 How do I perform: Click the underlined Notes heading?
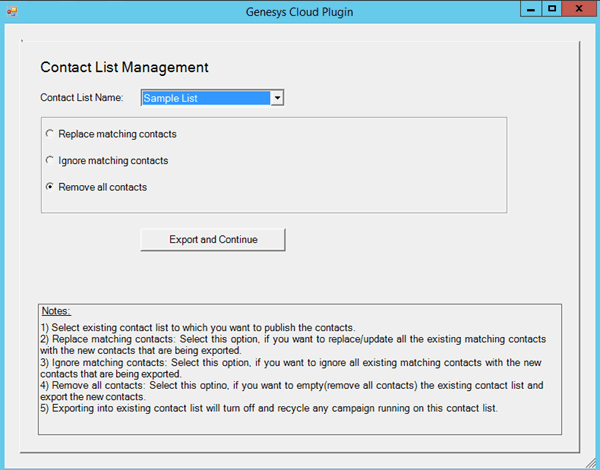56,312
